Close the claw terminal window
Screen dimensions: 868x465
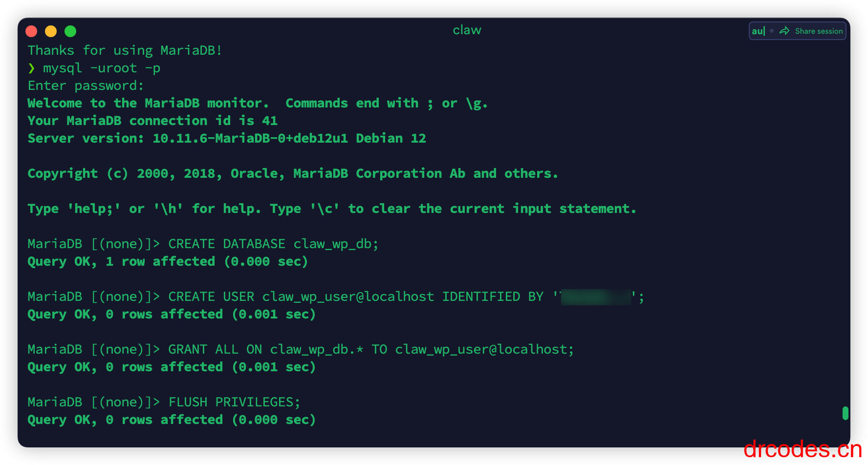[x=31, y=31]
